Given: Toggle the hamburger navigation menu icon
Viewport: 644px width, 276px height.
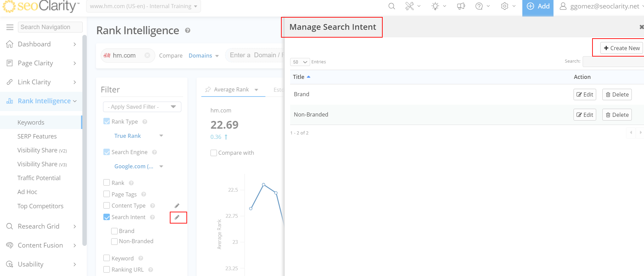Looking at the screenshot, I should coord(10,27).
